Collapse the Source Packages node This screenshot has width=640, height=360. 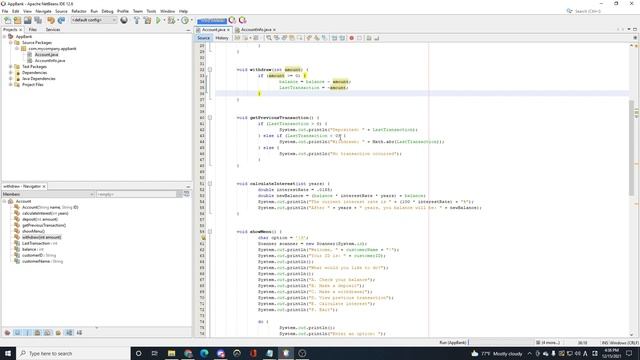[x=11, y=42]
